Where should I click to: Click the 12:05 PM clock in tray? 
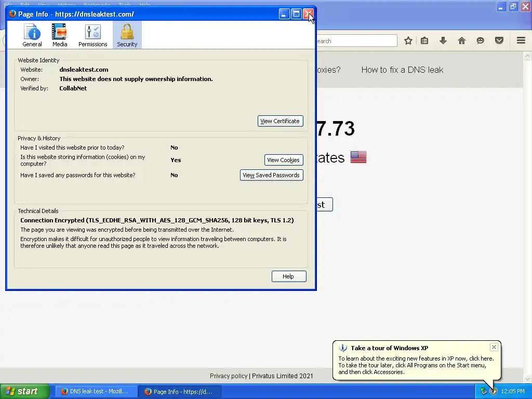[513, 391]
